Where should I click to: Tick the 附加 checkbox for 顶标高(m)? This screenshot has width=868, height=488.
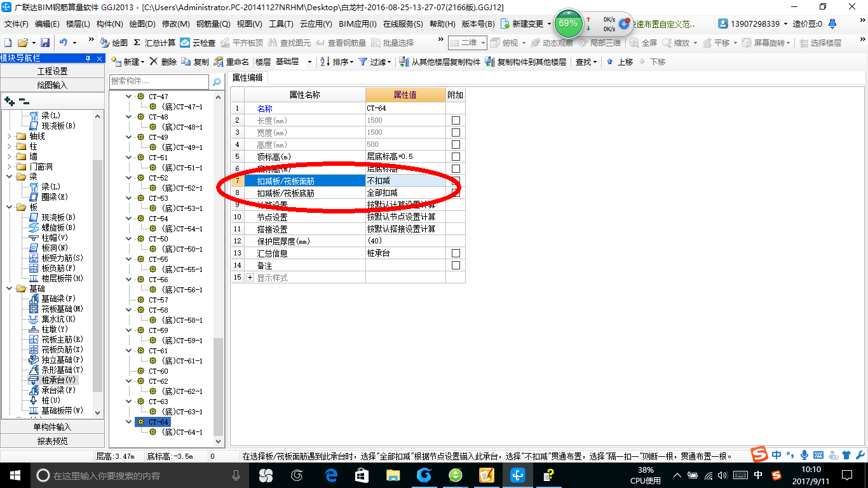pos(456,156)
